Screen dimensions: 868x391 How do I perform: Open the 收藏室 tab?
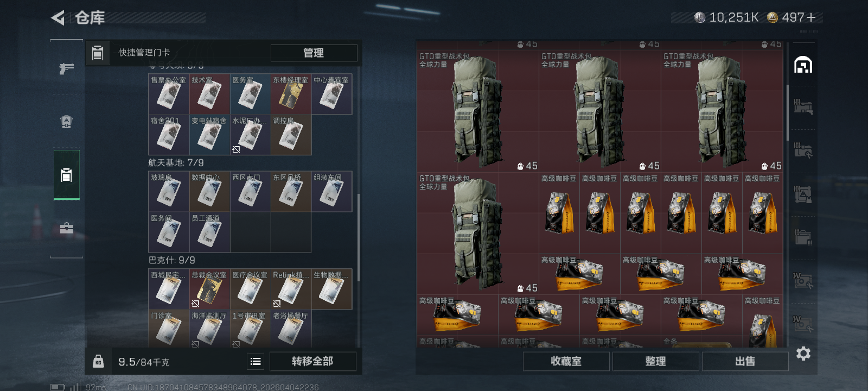click(566, 361)
